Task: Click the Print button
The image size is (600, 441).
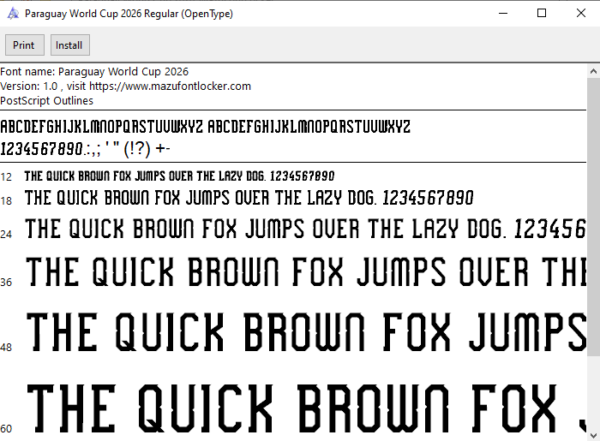Action: pyautogui.click(x=24, y=45)
